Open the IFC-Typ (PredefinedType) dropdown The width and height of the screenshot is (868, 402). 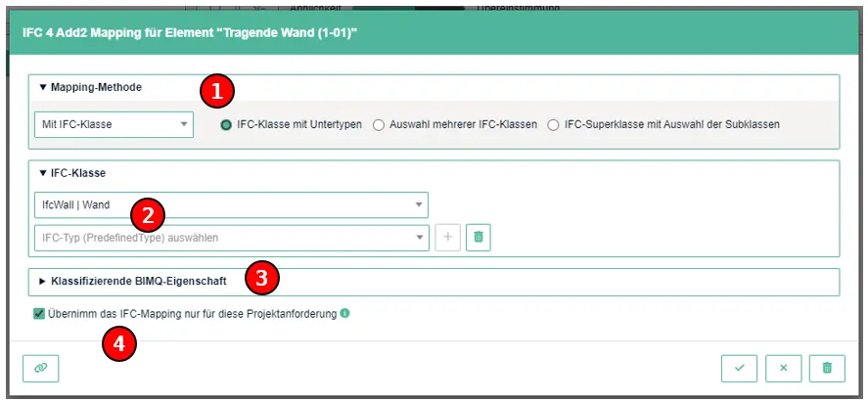pyautogui.click(x=230, y=237)
